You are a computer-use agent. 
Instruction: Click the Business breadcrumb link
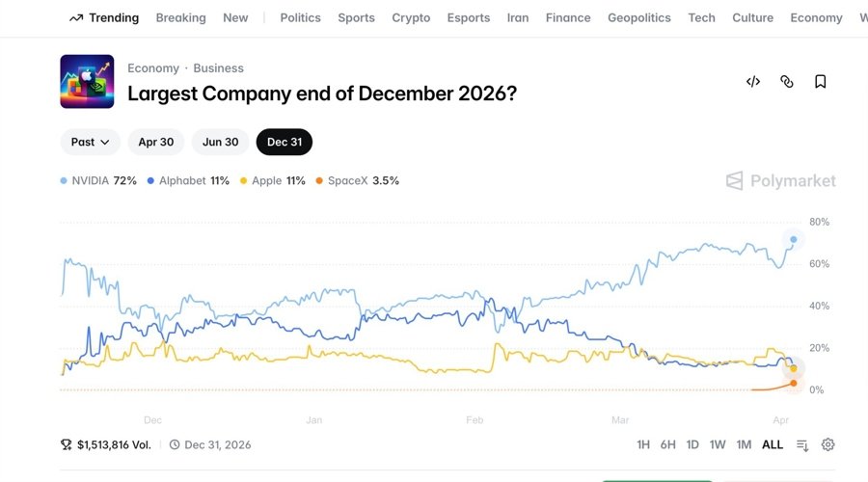[218, 68]
